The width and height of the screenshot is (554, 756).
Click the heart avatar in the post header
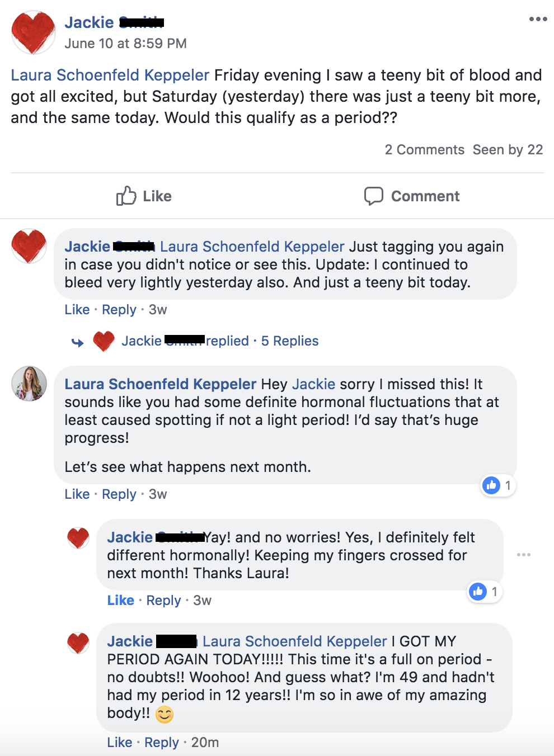coord(34,32)
